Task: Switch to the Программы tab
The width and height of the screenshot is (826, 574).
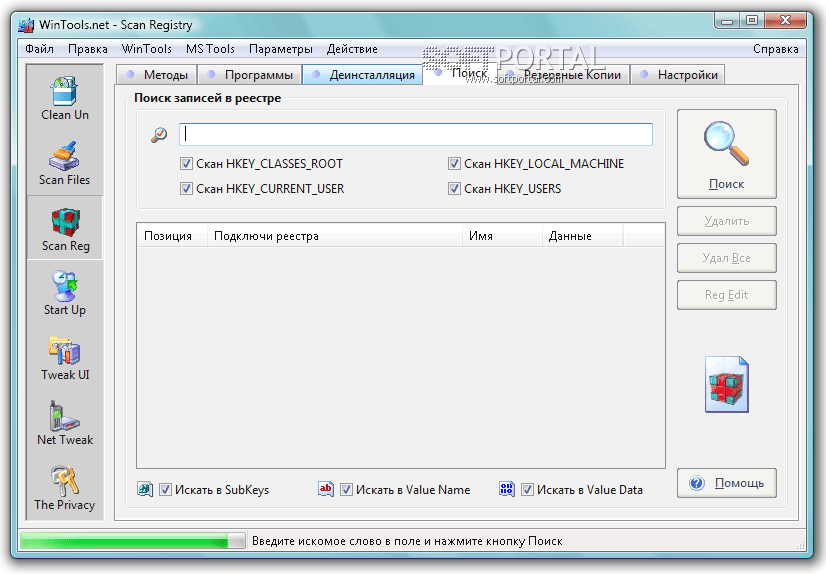Action: click(x=250, y=75)
